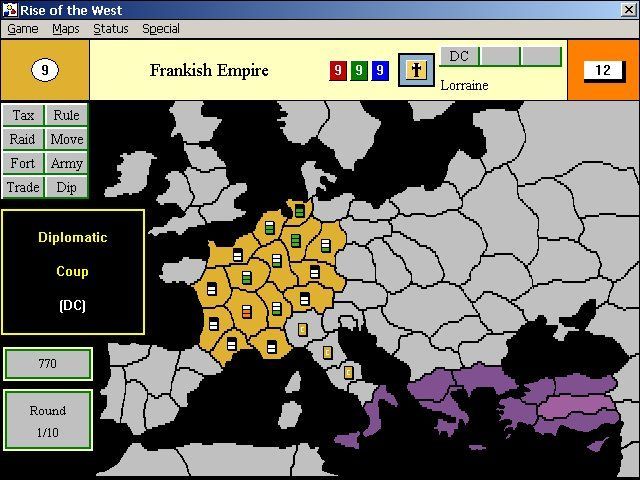
Task: Click the Dip diplomacy button
Action: point(66,187)
